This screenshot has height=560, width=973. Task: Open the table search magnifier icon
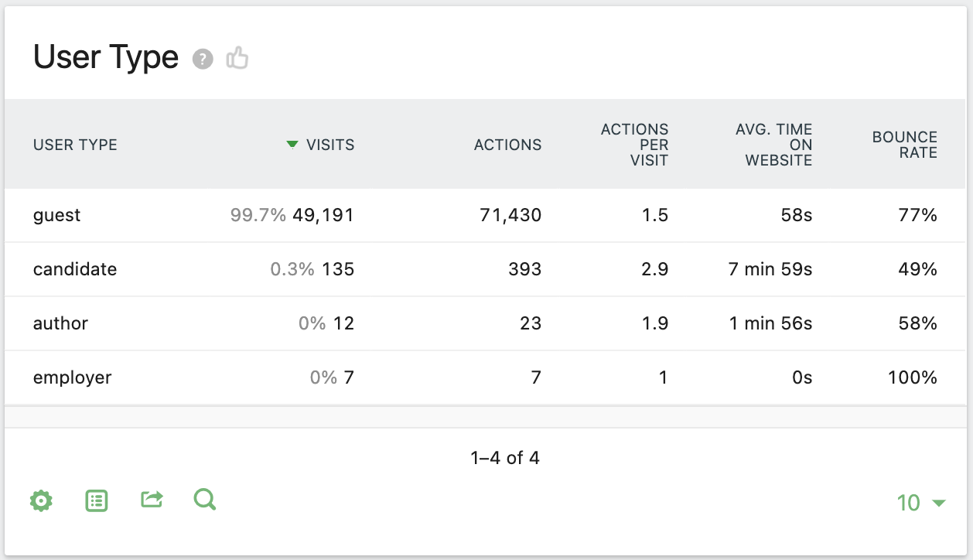(205, 500)
